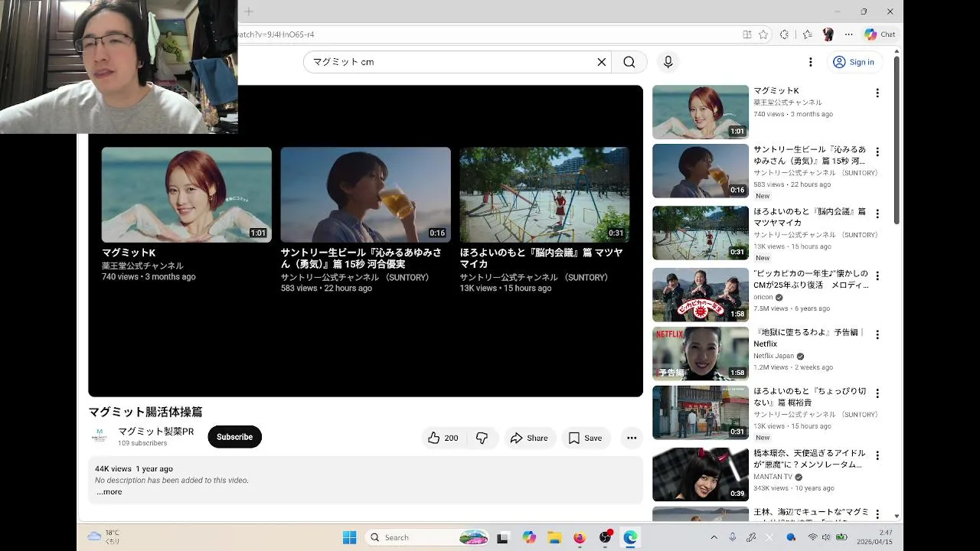
Task: Start voice search with microphone icon
Action: coord(668,62)
